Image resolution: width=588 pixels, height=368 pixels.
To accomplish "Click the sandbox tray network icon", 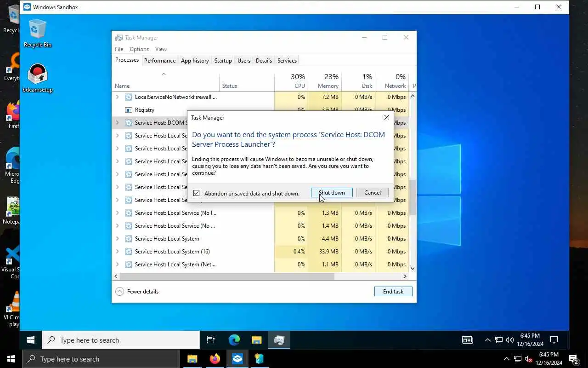I will (x=499, y=340).
